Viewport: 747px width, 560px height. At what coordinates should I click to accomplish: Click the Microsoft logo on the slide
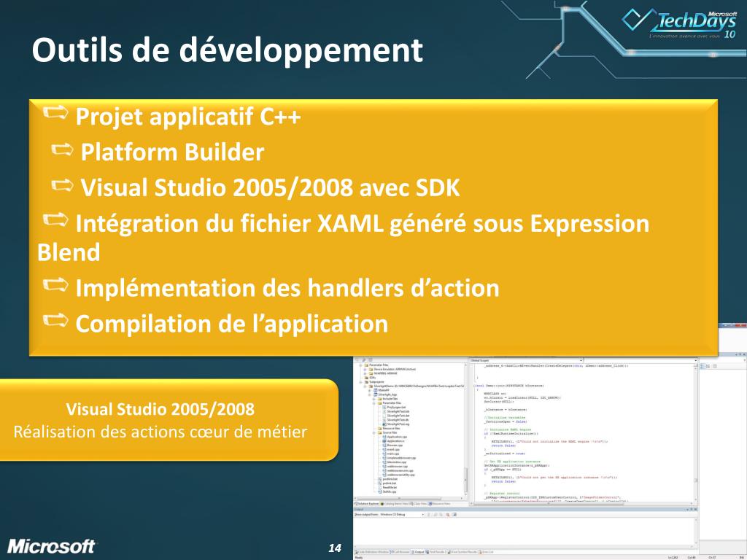52,546
